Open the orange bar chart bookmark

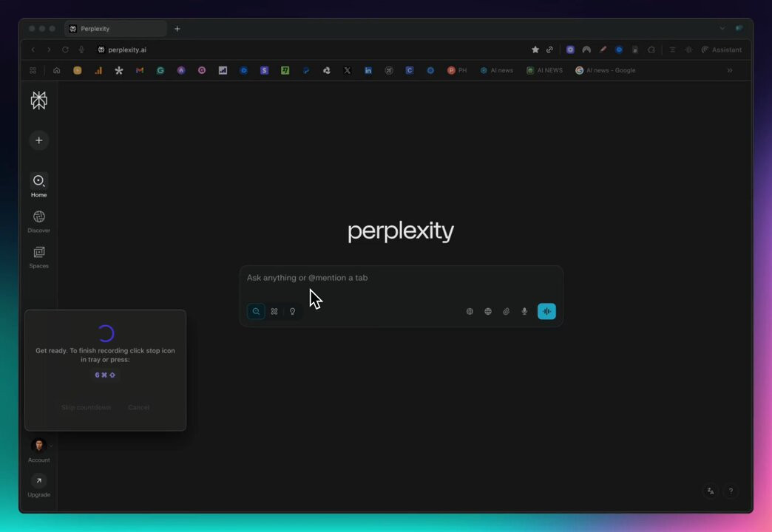point(98,70)
